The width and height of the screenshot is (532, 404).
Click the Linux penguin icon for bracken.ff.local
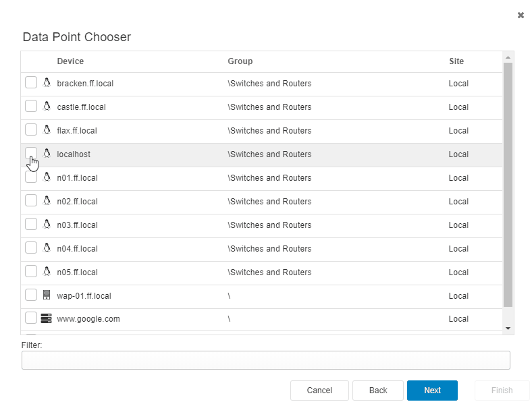(47, 83)
